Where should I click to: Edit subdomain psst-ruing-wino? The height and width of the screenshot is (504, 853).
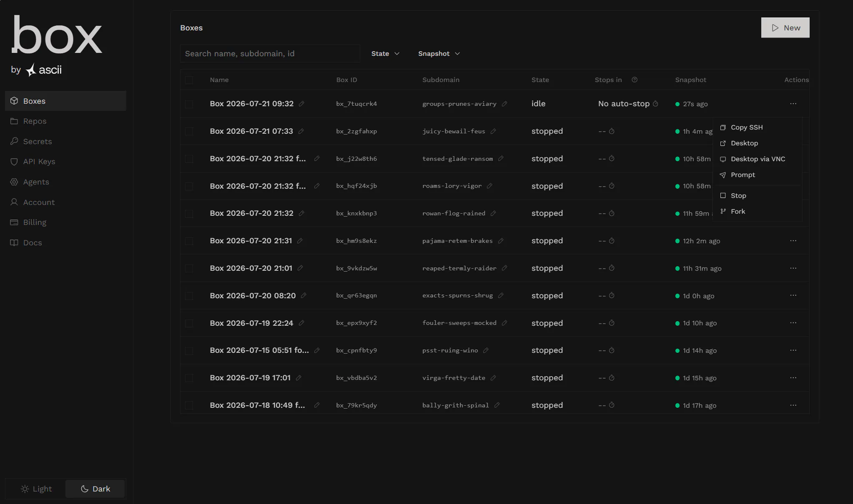[x=486, y=350]
